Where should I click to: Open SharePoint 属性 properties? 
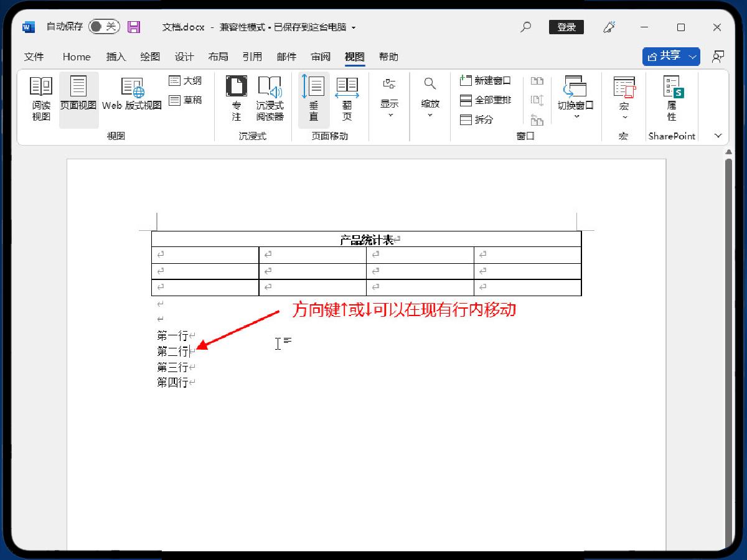(x=672, y=98)
